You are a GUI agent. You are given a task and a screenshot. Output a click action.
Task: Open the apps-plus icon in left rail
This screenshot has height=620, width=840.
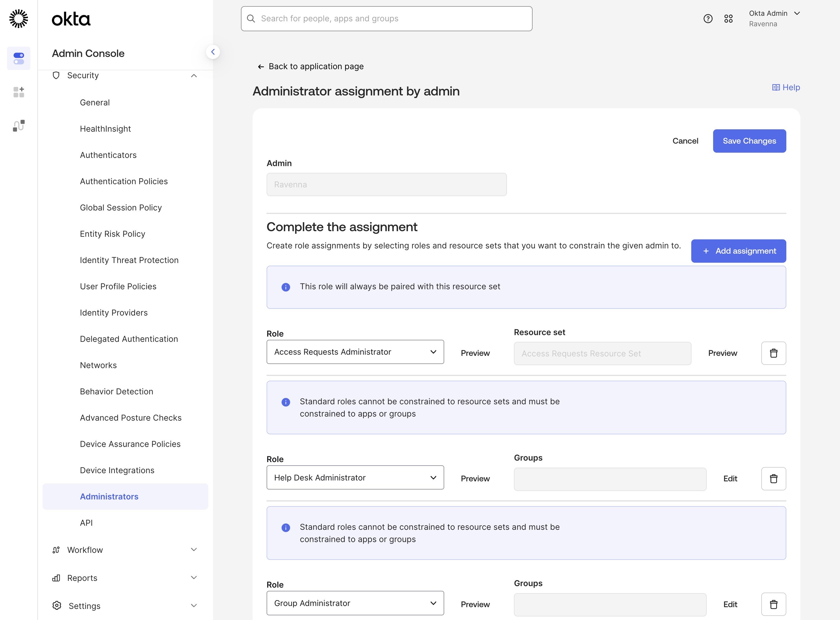(x=19, y=92)
